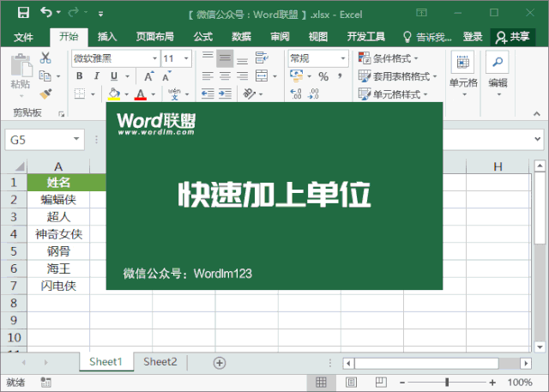Screen dimensions: 549x392
Task: Toggle Underline formatting
Action: click(x=114, y=76)
